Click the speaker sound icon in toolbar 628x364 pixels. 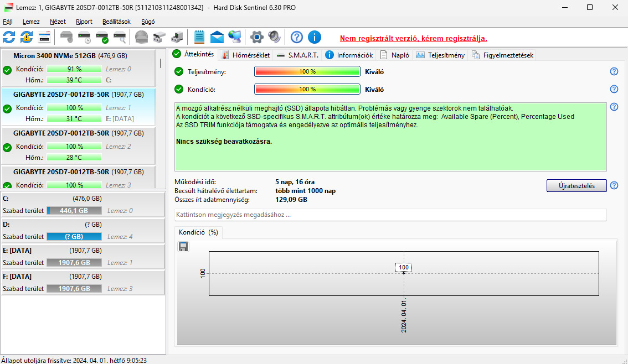(x=274, y=37)
